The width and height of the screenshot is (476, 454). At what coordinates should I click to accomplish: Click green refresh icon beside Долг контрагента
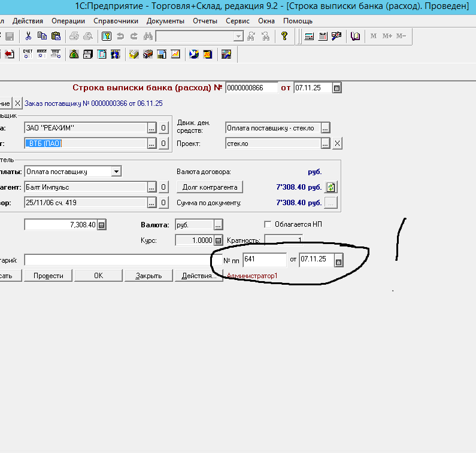(x=331, y=187)
